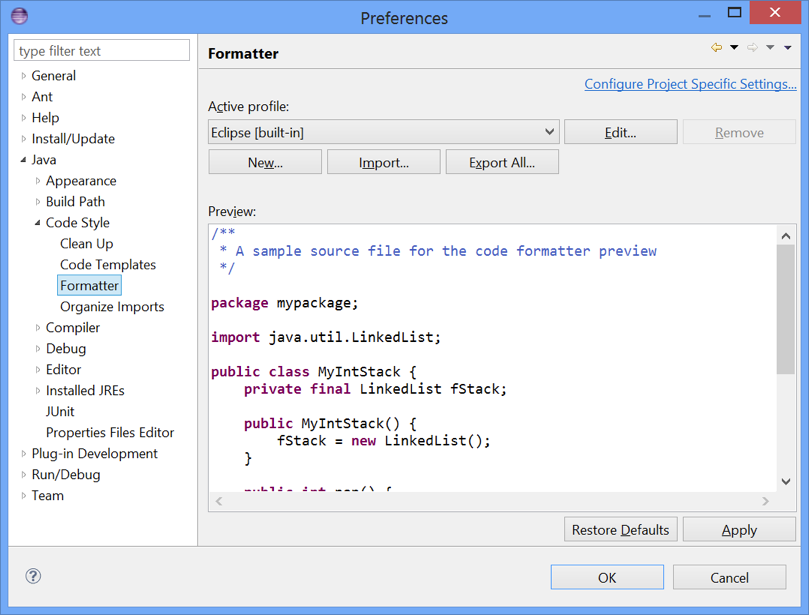Expand the Debug tree node
The width and height of the screenshot is (809, 615).
pos(38,349)
